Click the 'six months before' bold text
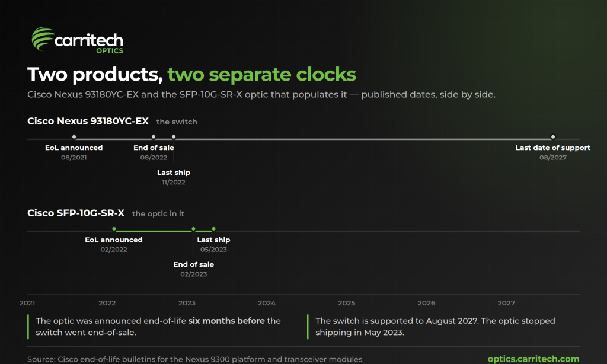 [x=226, y=321]
